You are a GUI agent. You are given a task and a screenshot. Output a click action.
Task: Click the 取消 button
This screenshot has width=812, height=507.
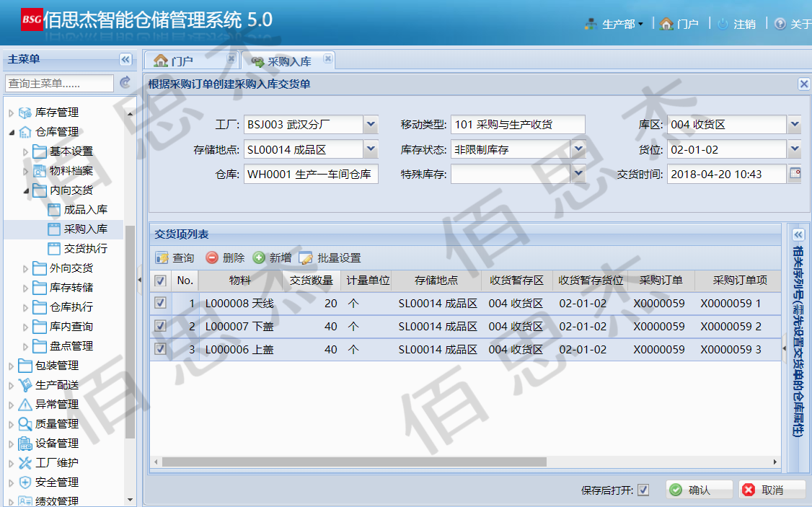click(x=772, y=490)
